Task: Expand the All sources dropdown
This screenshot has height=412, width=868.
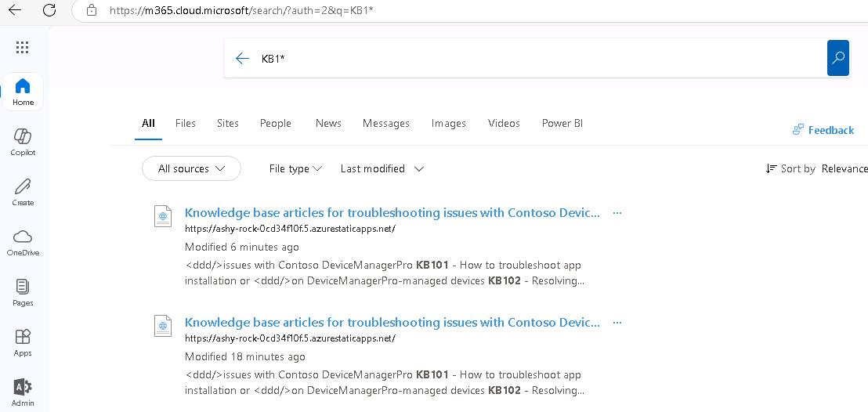Action: (191, 168)
